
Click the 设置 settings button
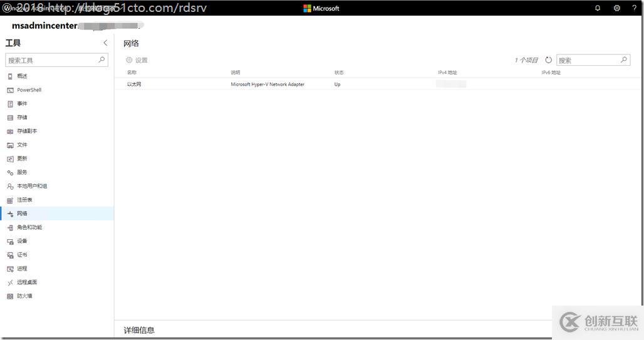(x=137, y=60)
